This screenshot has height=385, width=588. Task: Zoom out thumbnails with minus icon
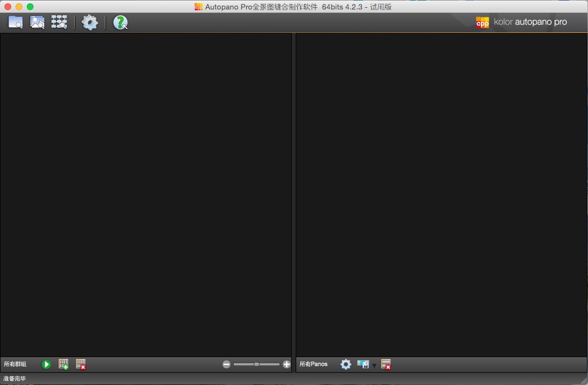(x=226, y=364)
